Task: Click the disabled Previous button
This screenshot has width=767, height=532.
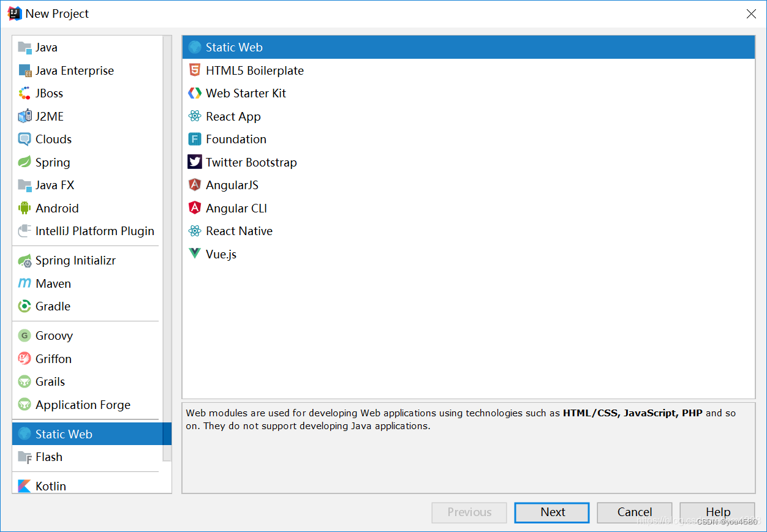Action: 469,512
